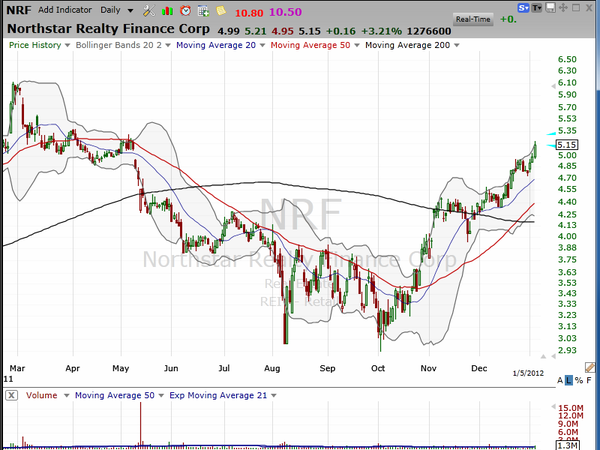
Task: Click the 5.21 high price value
Action: point(256,31)
